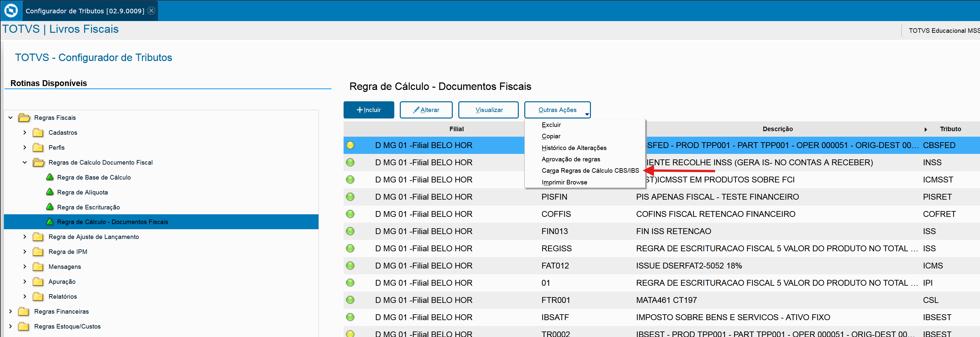Viewport: 980px width, 337px height.
Task: Click the Regra de IPM folder icon
Action: pyautogui.click(x=38, y=252)
